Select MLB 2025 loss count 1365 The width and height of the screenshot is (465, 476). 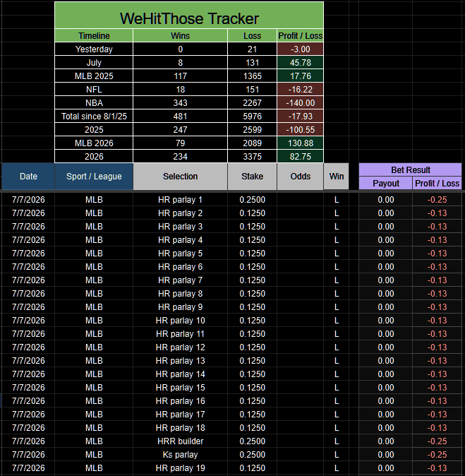click(252, 76)
